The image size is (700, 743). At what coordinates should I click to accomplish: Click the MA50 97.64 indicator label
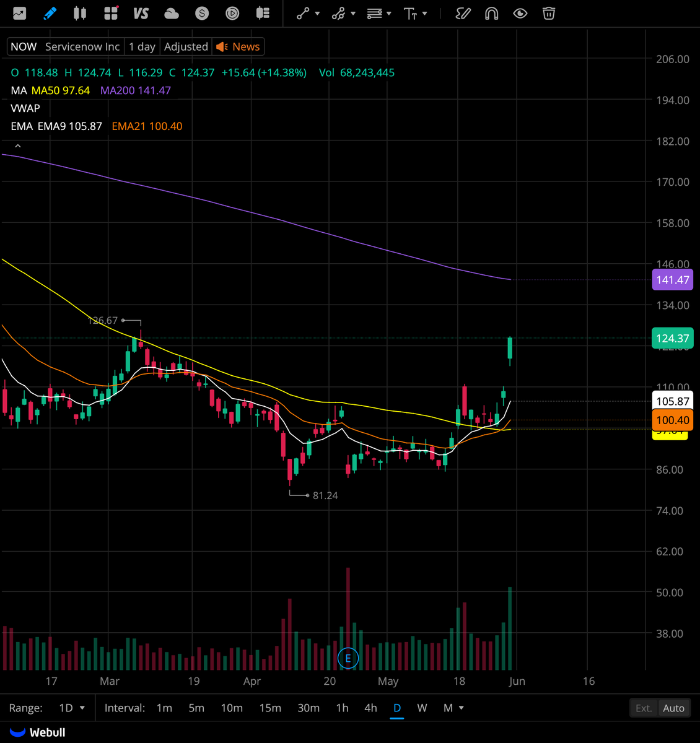pos(61,90)
